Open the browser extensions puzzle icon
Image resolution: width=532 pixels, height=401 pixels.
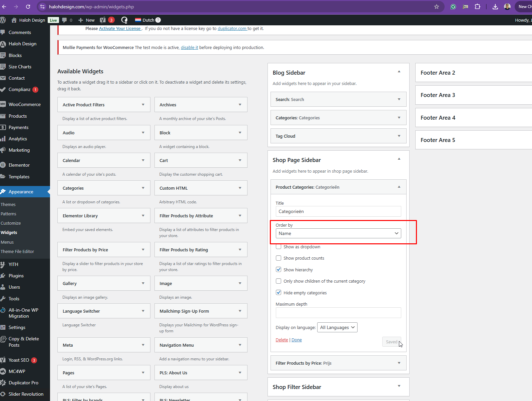478,7
